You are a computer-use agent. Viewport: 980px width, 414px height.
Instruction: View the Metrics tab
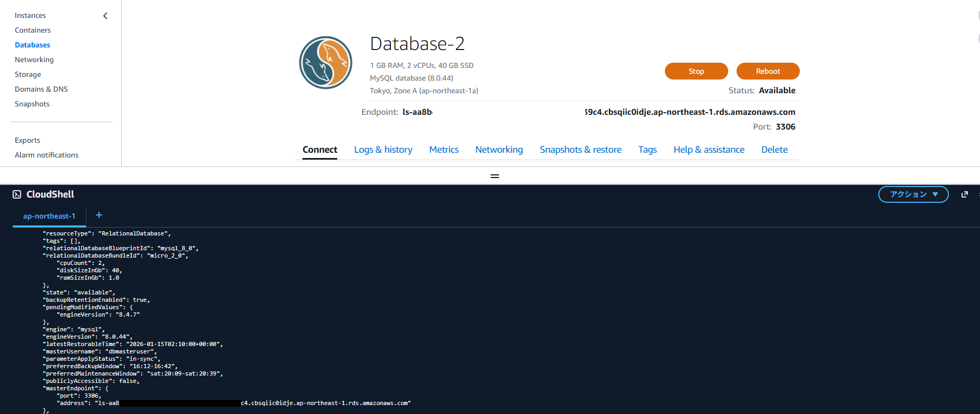pyautogui.click(x=444, y=150)
